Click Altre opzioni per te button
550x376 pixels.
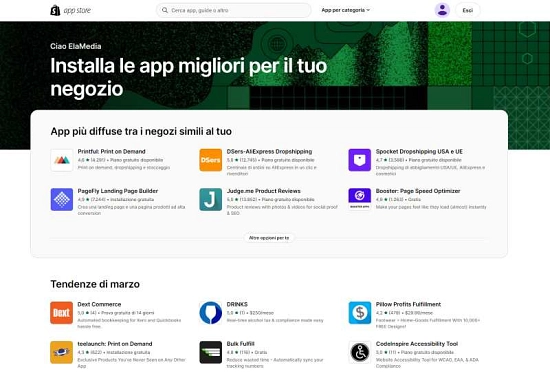269,238
